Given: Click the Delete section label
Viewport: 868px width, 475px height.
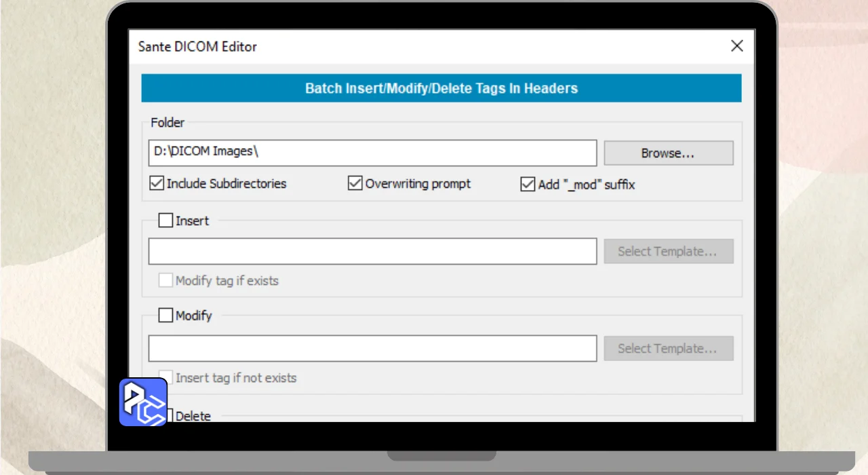Looking at the screenshot, I should 193,416.
